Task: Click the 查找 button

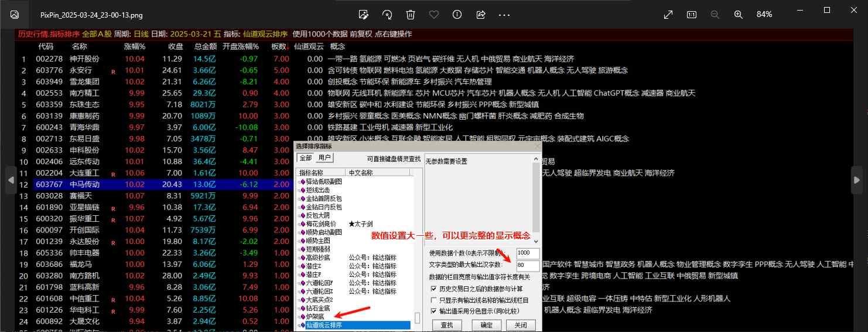Action: tap(446, 325)
